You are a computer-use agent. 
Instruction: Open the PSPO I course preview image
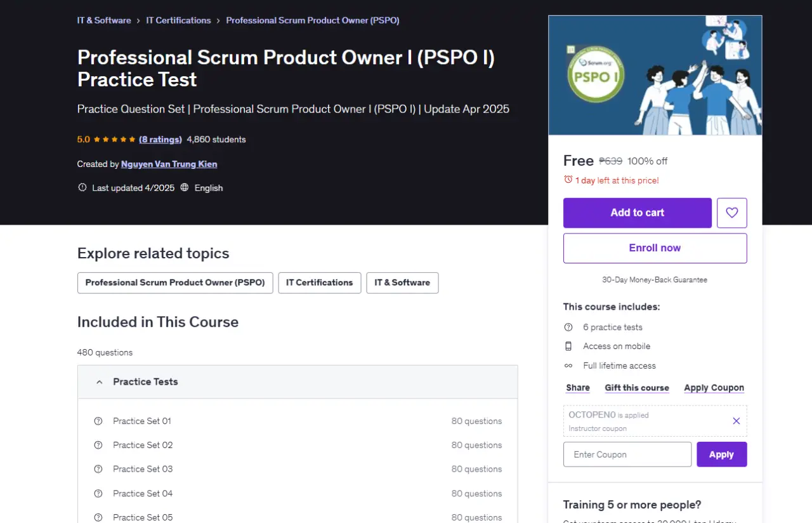[x=655, y=75]
